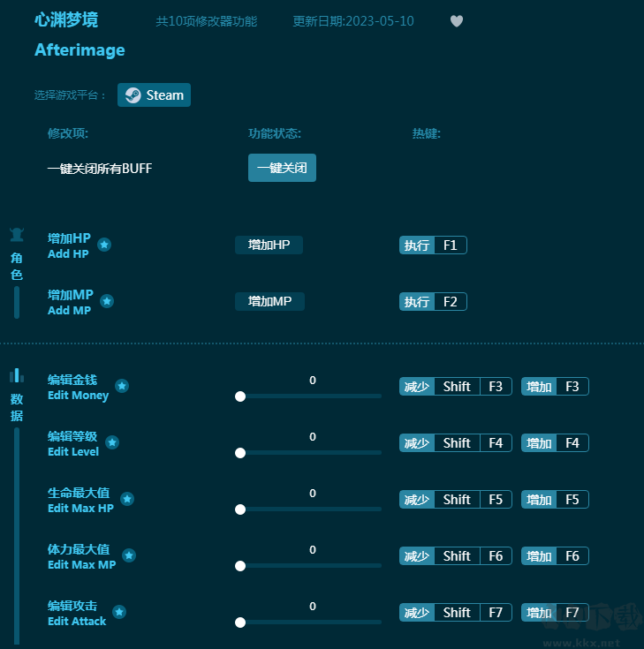644x649 pixels.
Task: Click 增加 F6 for Edit Max MP
Action: coord(555,556)
